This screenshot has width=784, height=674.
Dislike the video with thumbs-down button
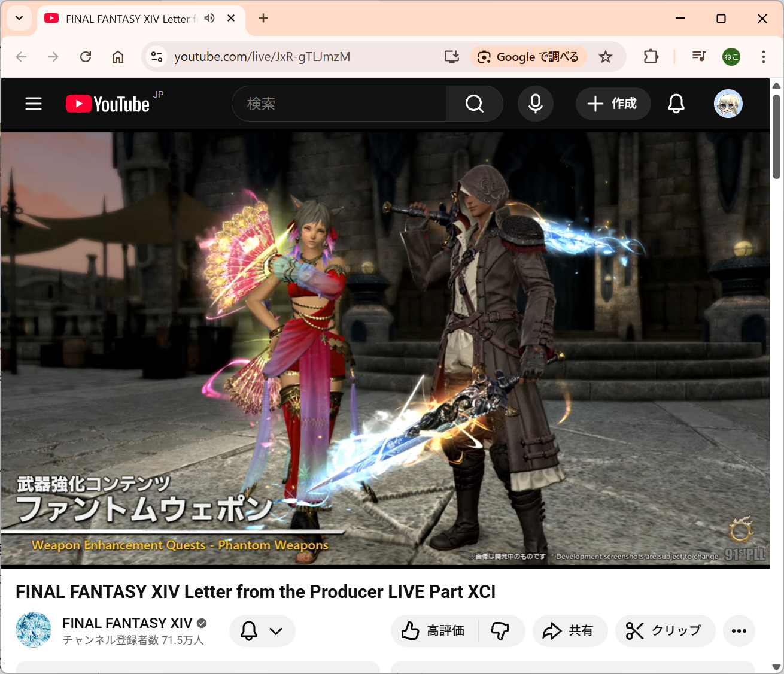[500, 631]
